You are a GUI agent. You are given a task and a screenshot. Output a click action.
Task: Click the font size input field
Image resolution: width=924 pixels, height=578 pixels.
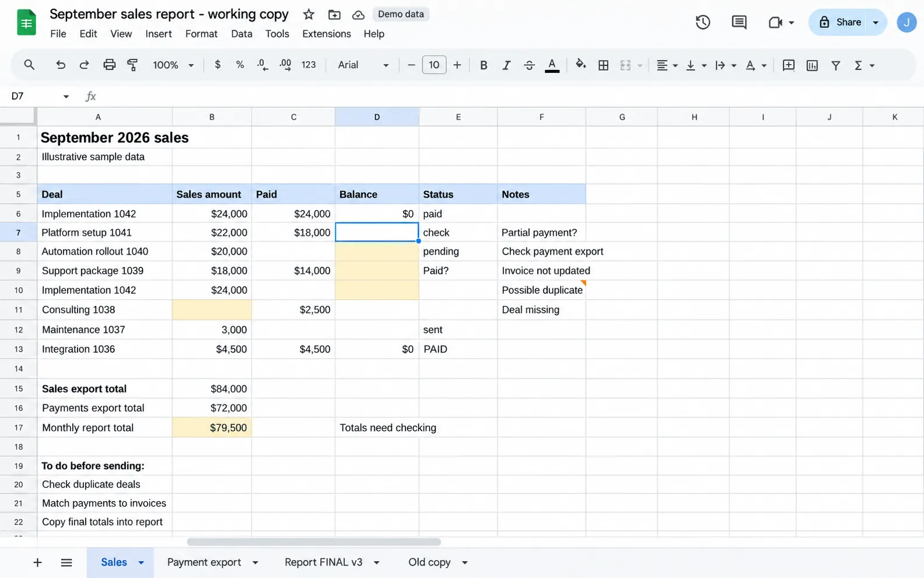[434, 65]
